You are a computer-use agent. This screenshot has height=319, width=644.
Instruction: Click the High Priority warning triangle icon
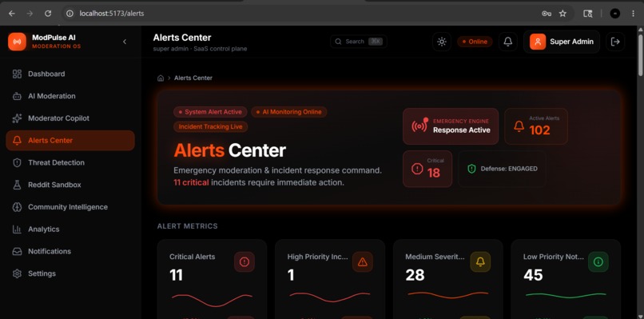click(x=362, y=262)
